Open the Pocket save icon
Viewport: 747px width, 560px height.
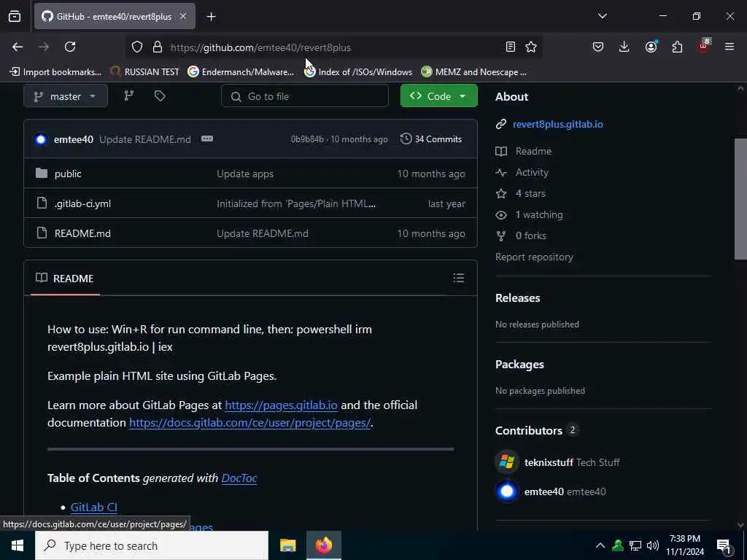point(598,47)
